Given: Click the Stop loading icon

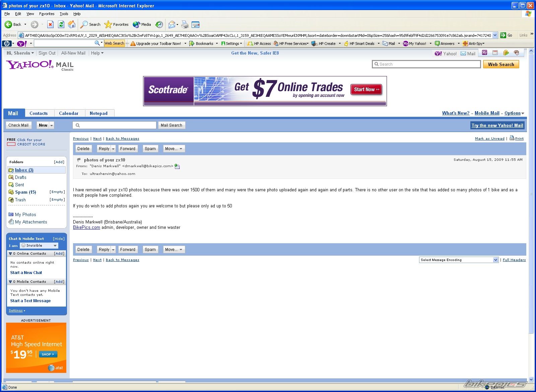Looking at the screenshot, I should click(50, 24).
